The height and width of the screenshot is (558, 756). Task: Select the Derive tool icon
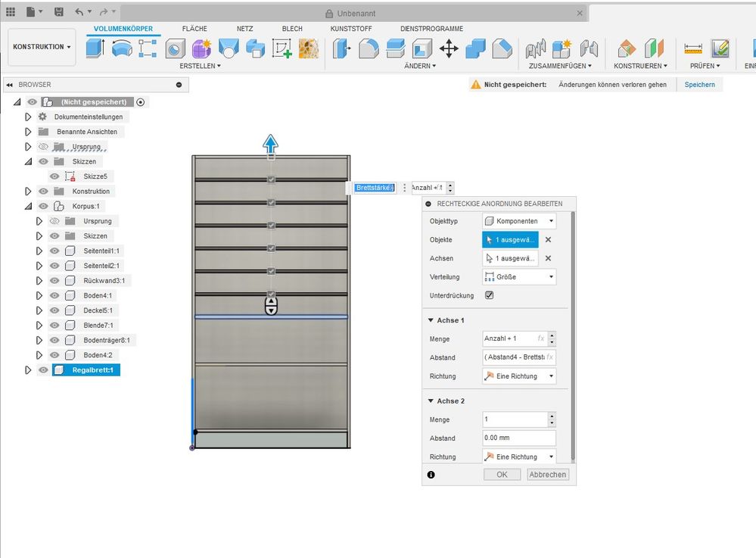pos(255,48)
